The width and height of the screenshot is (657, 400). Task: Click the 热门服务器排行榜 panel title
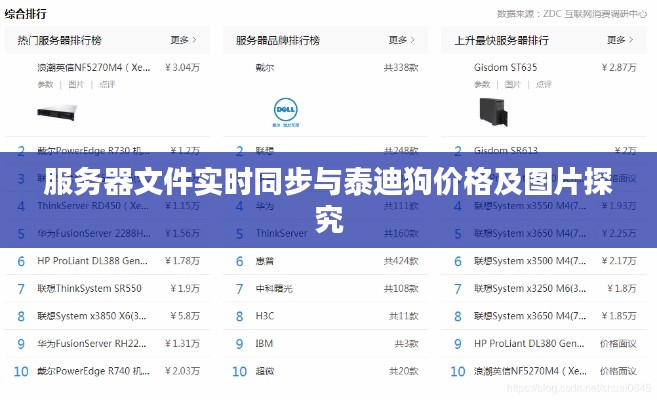59,40
